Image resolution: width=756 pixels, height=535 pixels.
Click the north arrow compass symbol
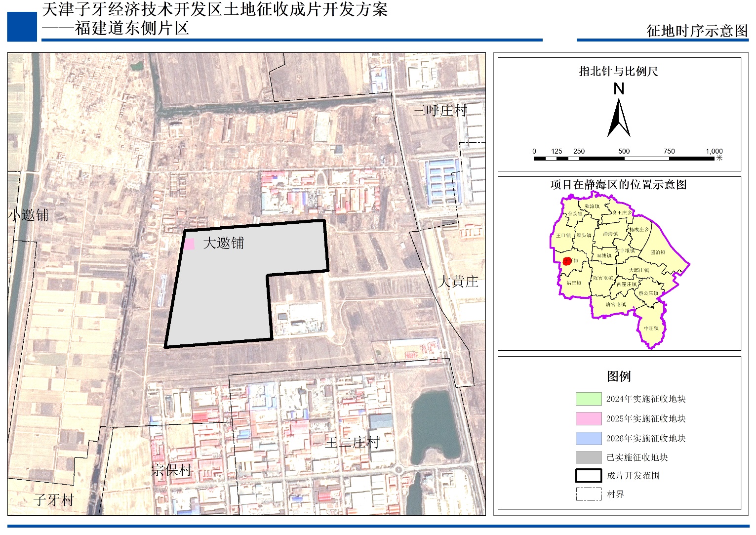tap(618, 118)
